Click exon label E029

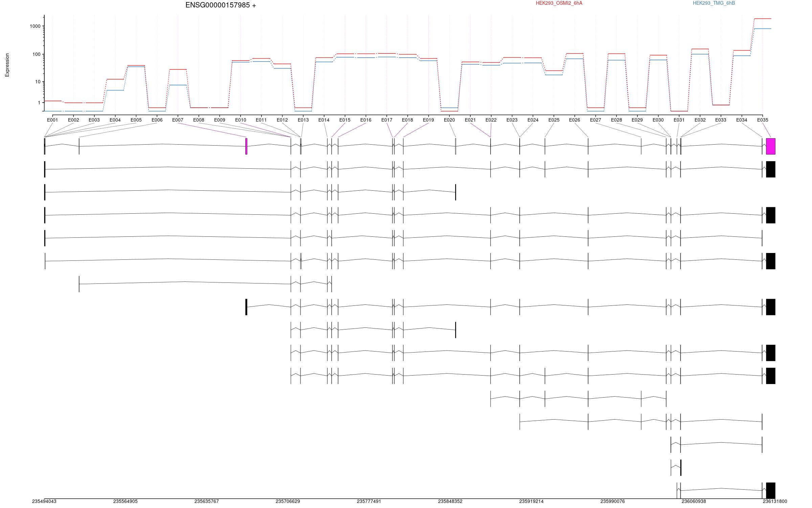click(637, 120)
